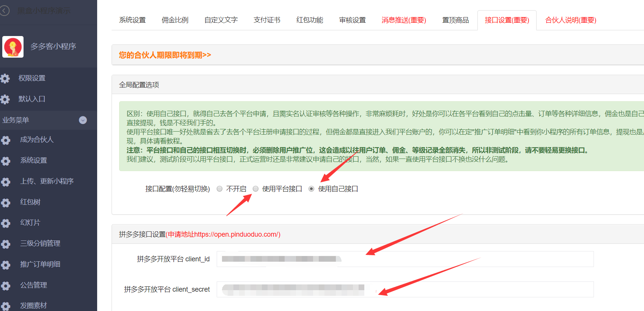
Task: Click gear icon beside 系统设置 in sidebar
Action: tap(6, 161)
